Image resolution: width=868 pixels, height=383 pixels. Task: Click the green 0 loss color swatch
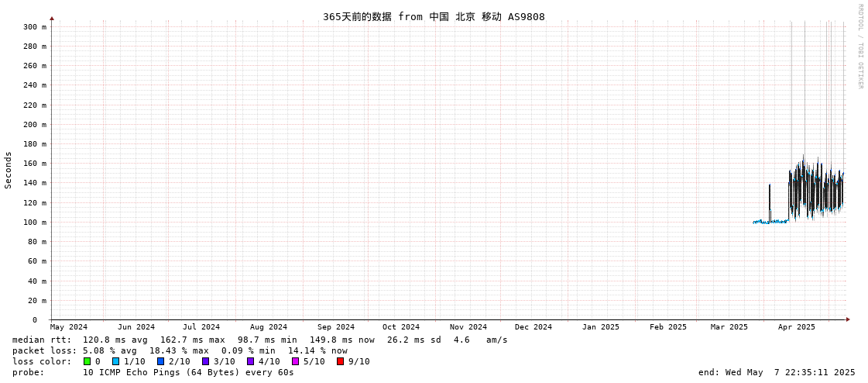pos(87,361)
